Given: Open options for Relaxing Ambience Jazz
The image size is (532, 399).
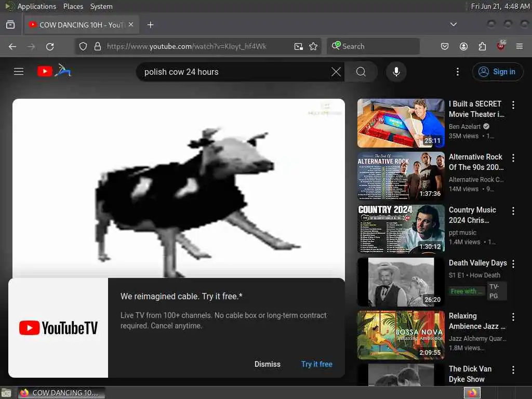Looking at the screenshot, I should point(513,316).
